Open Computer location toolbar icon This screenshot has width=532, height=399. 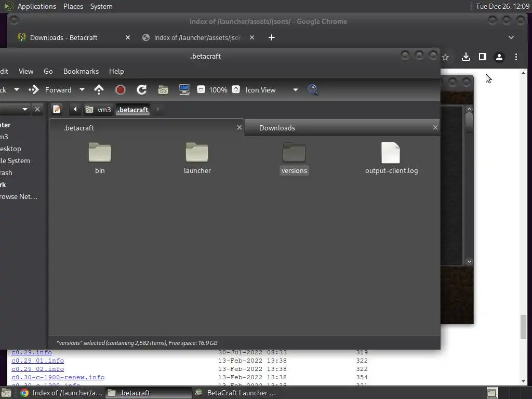[184, 90]
